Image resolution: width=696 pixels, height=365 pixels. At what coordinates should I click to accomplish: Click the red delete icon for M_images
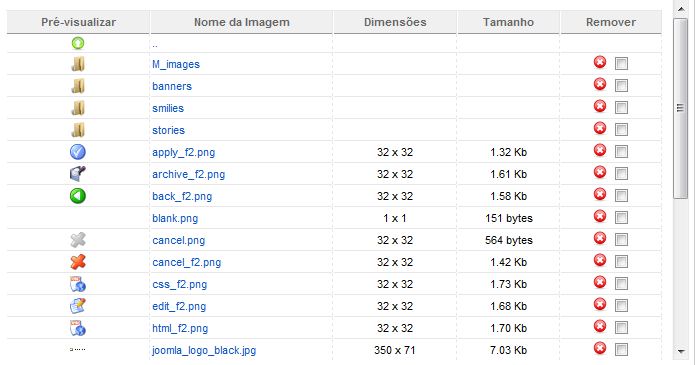[600, 62]
